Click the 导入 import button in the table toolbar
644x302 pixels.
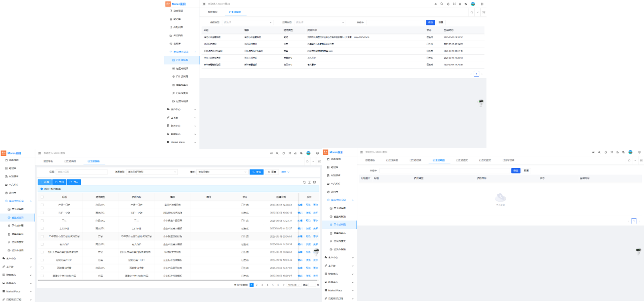coord(74,182)
